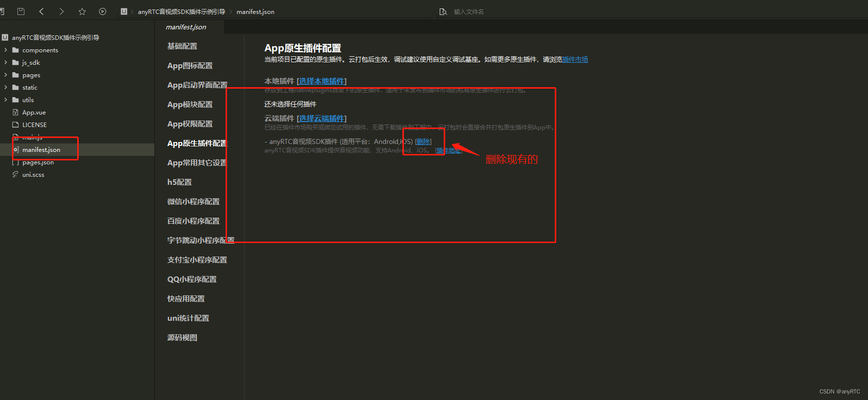Click the file search icon

point(443,11)
